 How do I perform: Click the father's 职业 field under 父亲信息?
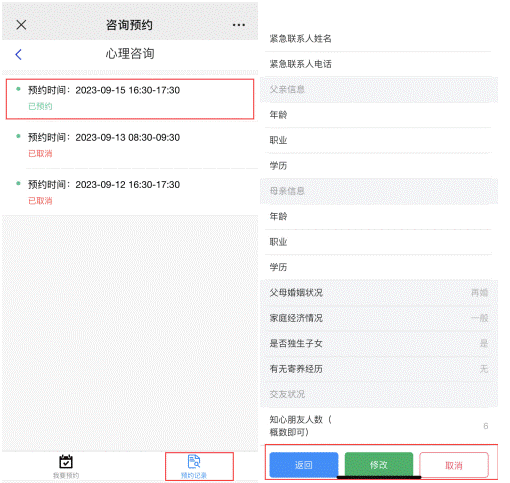378,140
